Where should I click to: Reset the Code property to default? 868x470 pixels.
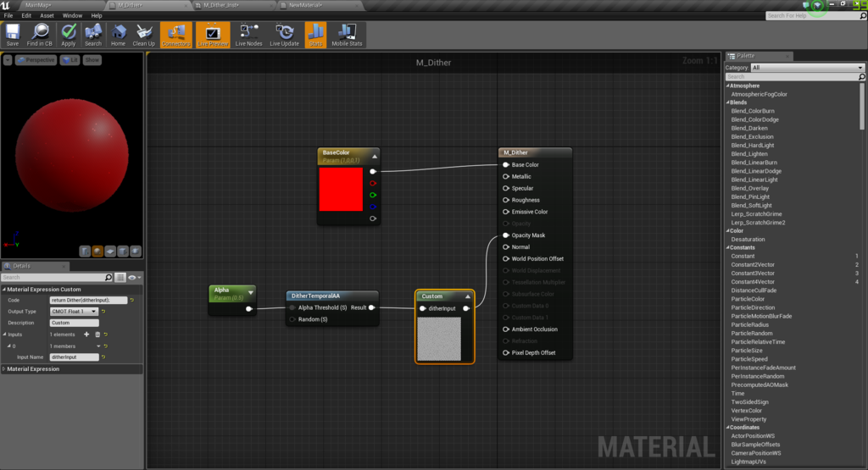[131, 301]
